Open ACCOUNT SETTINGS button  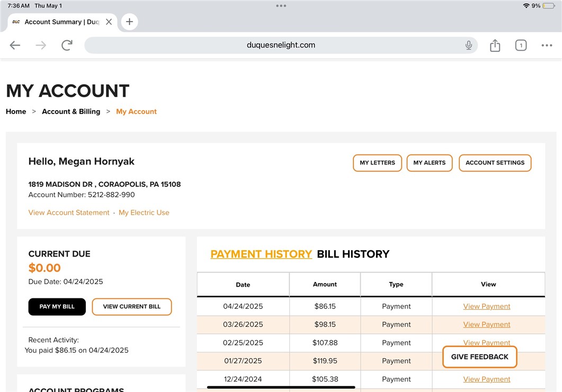pyautogui.click(x=495, y=163)
